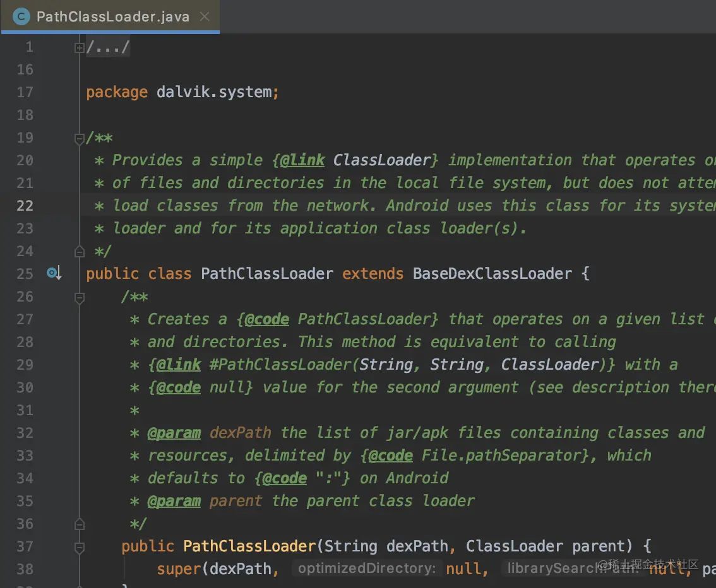Click the @code null tag on line 30
Viewport: 716px width, 588px height.
pyautogui.click(x=179, y=388)
